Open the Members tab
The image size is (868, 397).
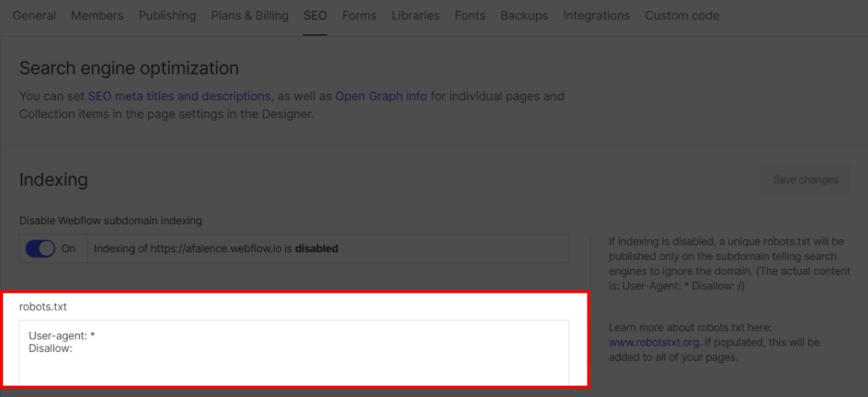[96, 15]
